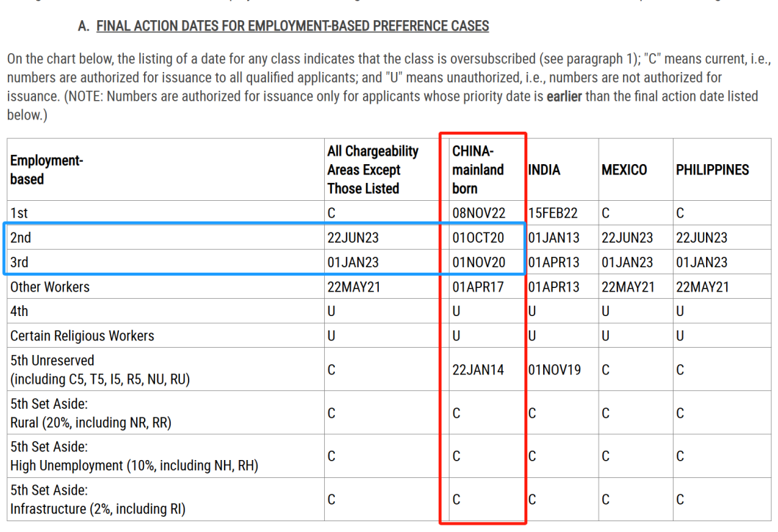Viewport: 778px width, 532px height.
Task: Select China's 5th Unreserved date 22JAN14
Action: pyautogui.click(x=478, y=370)
